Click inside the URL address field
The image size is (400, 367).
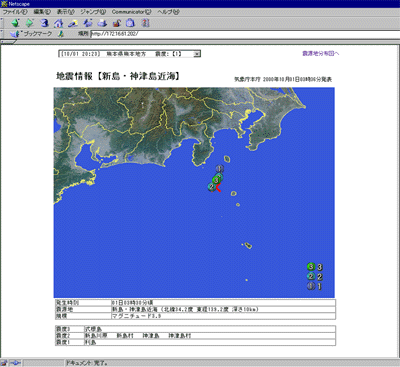[245, 34]
